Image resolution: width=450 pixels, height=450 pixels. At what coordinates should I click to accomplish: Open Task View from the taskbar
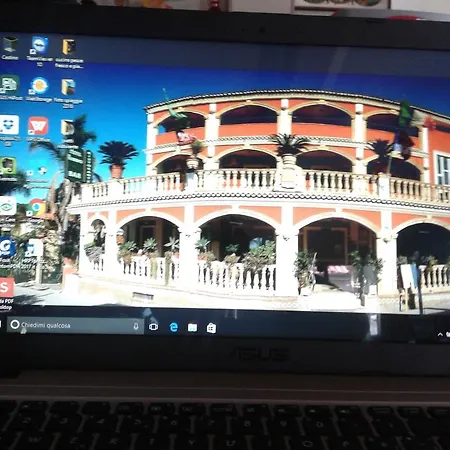(153, 327)
